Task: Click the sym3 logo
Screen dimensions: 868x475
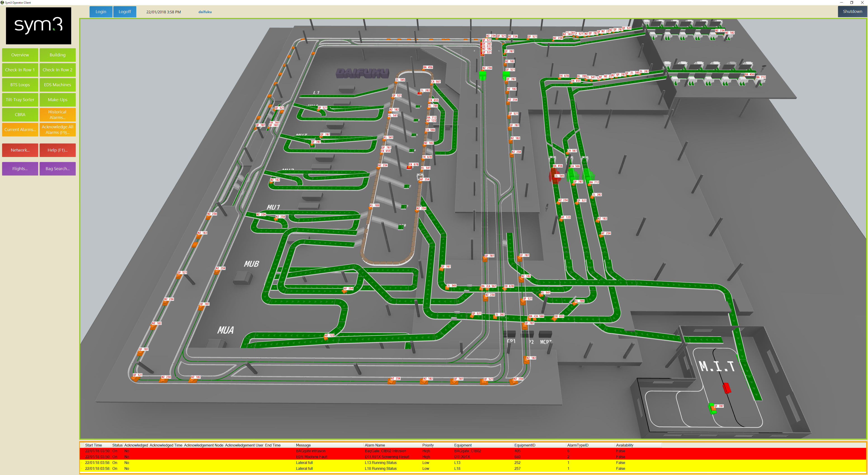Action: [38, 26]
